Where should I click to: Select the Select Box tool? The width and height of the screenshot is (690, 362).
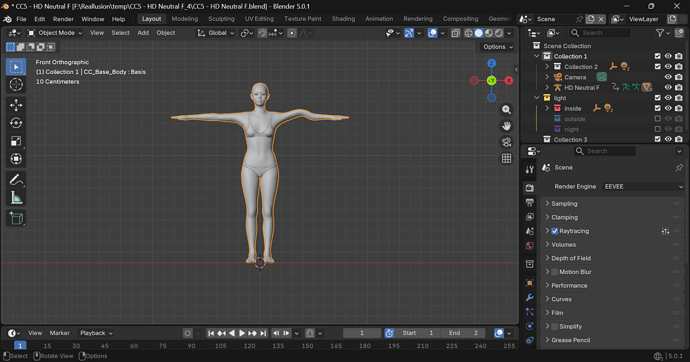click(x=16, y=67)
